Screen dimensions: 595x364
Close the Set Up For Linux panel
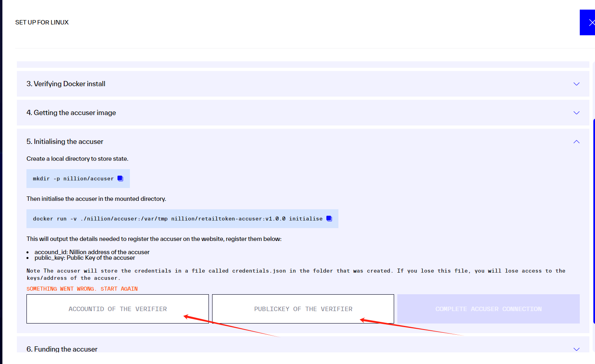[x=589, y=22]
